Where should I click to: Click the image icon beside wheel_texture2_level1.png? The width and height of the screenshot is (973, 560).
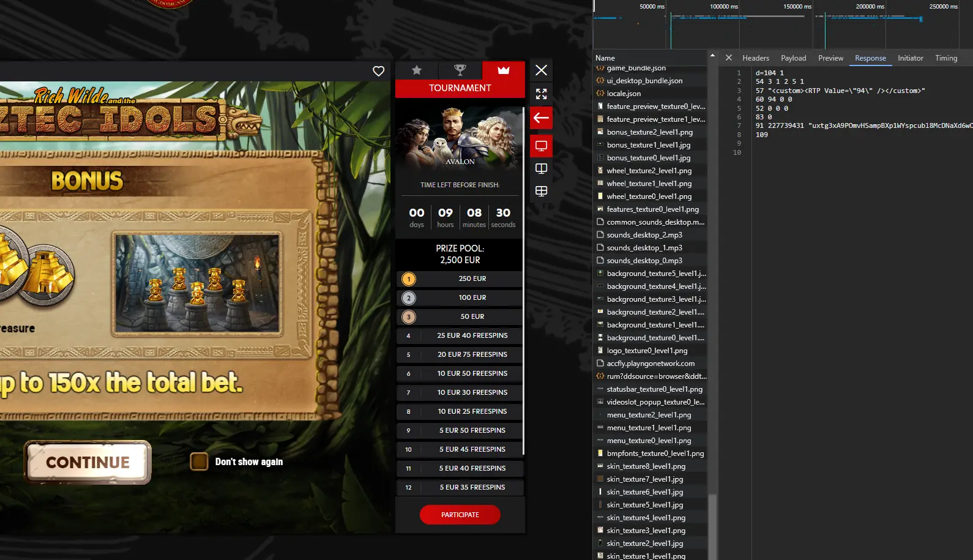(600, 171)
